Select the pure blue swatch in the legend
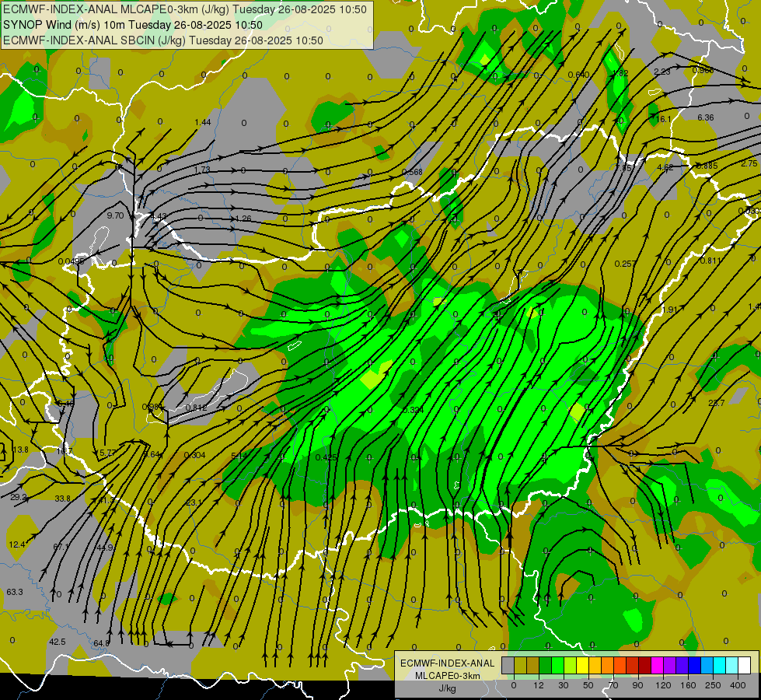The width and height of the screenshot is (761, 700). pyautogui.click(x=694, y=665)
